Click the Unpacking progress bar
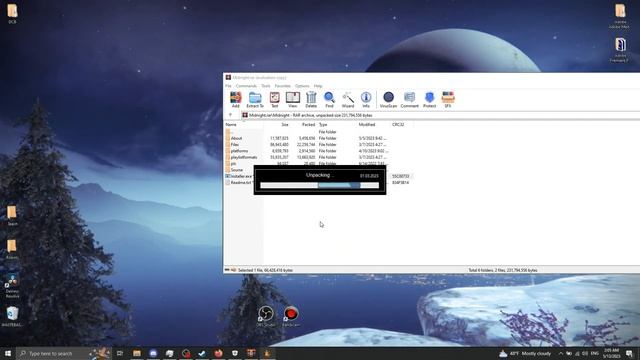Viewport: 640px width, 360px height. pos(320,185)
